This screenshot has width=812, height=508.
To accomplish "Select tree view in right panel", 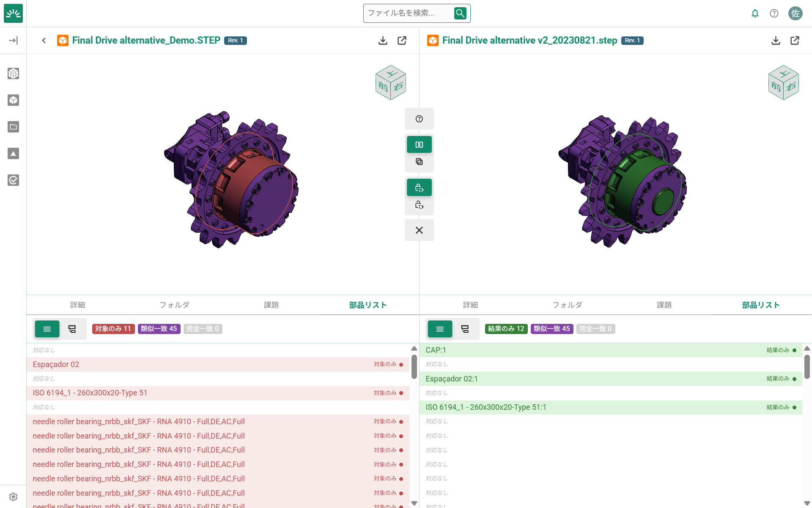I will click(465, 329).
